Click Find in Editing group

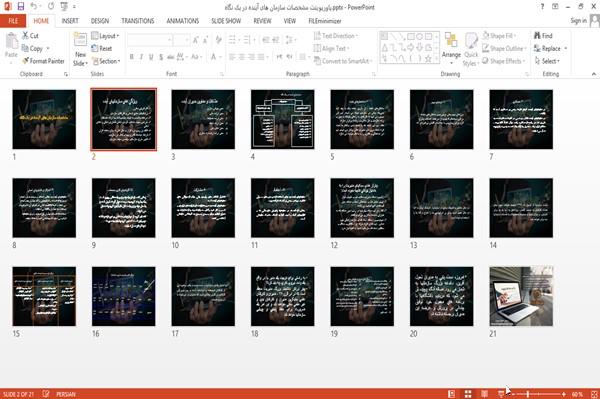[543, 36]
